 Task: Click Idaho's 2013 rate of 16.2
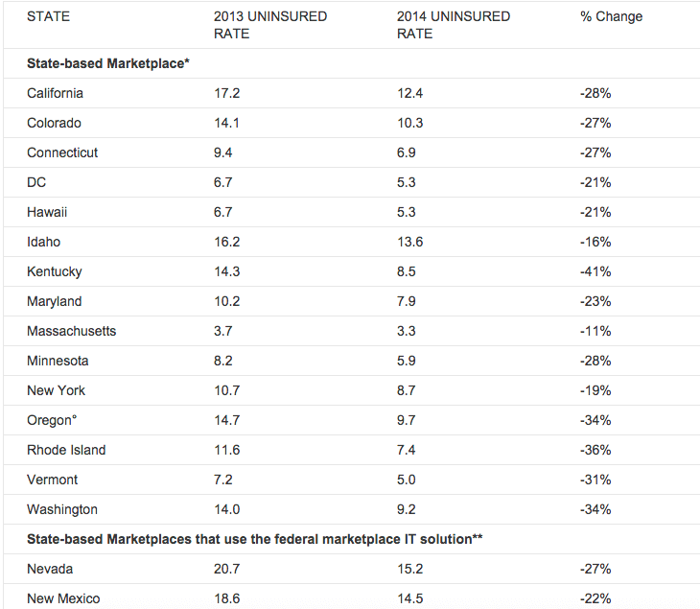227,242
